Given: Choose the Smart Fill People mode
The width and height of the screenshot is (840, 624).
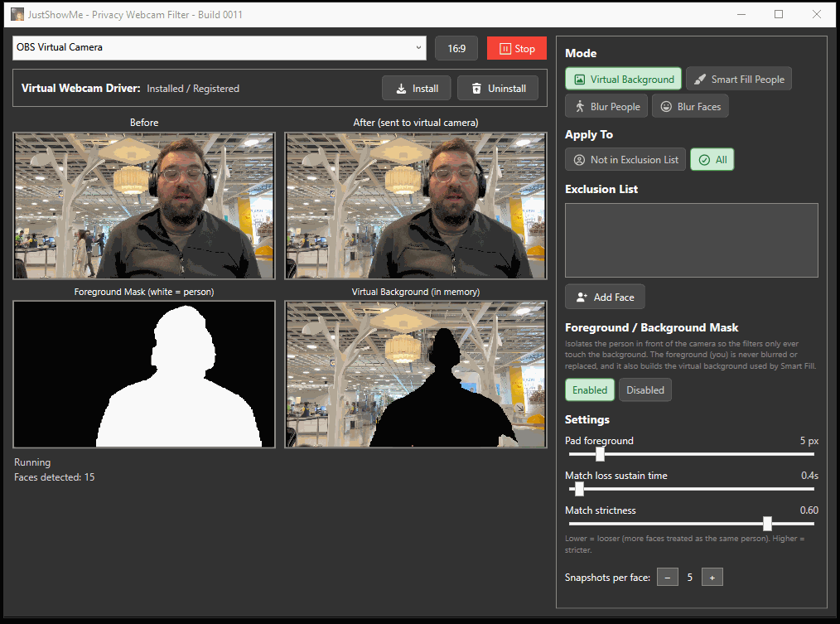Looking at the screenshot, I should click(x=739, y=79).
